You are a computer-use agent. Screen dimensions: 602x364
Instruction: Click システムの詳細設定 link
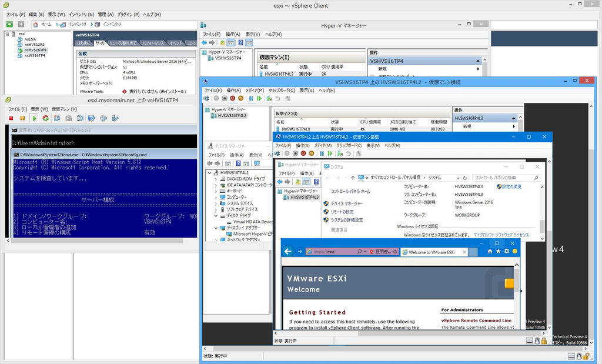pyautogui.click(x=347, y=220)
